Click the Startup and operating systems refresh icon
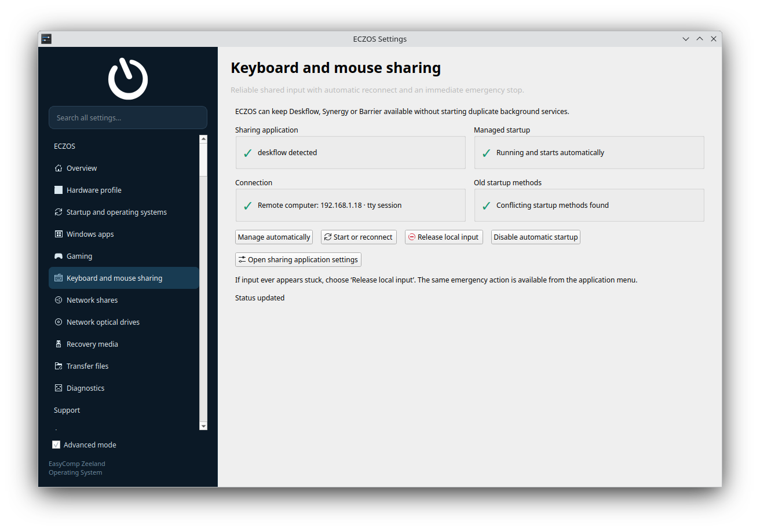Viewport: 760px width, 532px height. [59, 212]
